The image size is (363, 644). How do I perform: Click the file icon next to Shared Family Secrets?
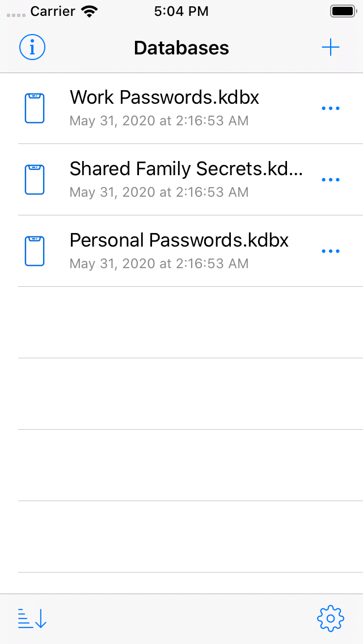[36, 179]
